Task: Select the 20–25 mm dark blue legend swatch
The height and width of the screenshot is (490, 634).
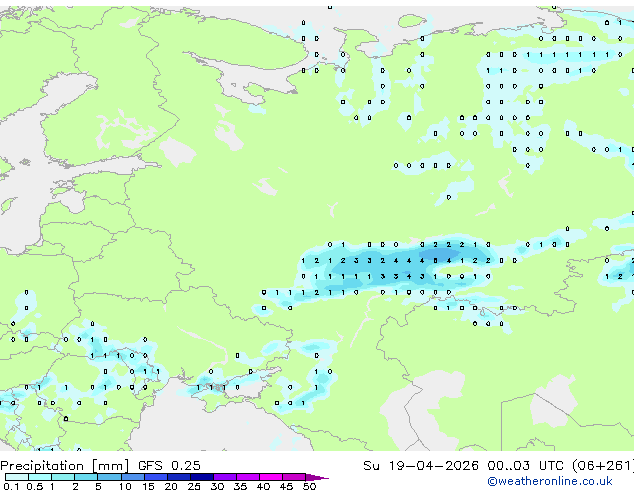Action: (x=179, y=477)
